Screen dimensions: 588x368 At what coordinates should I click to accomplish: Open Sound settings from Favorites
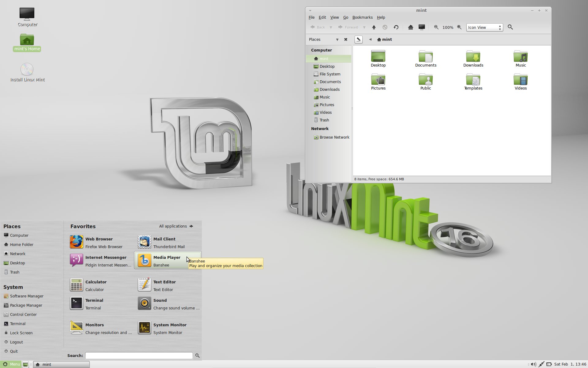pyautogui.click(x=168, y=304)
